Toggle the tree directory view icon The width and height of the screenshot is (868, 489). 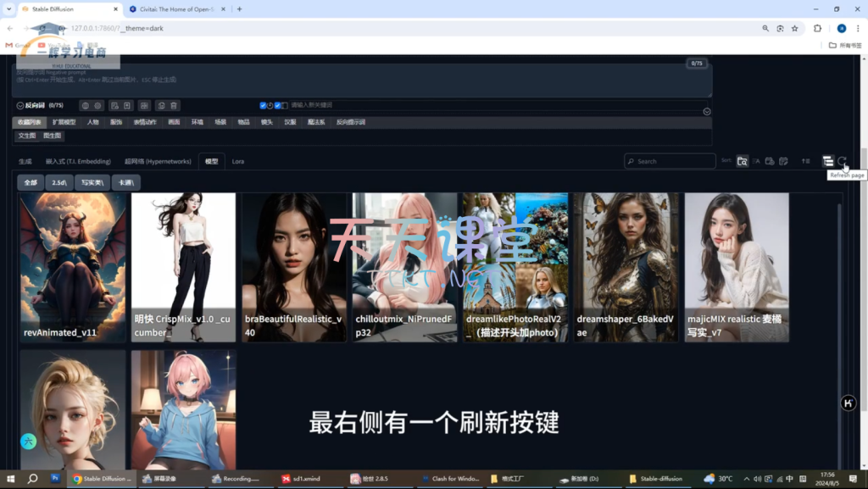click(x=828, y=161)
